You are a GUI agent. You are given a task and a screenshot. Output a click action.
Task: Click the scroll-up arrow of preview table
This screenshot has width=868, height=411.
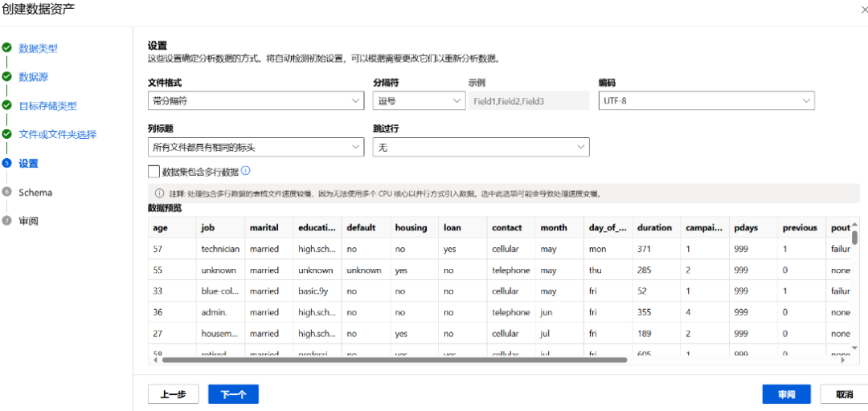pos(854,224)
